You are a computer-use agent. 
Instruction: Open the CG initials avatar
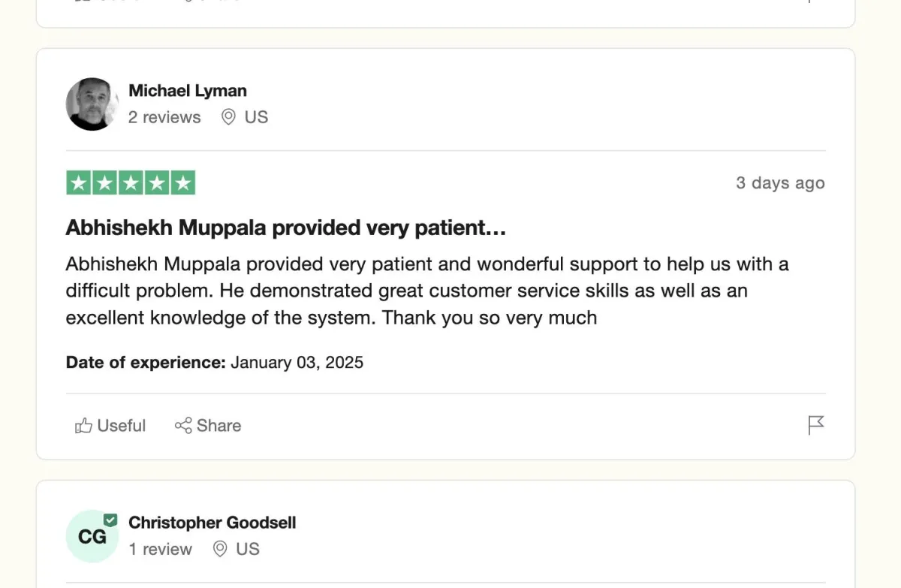point(92,536)
